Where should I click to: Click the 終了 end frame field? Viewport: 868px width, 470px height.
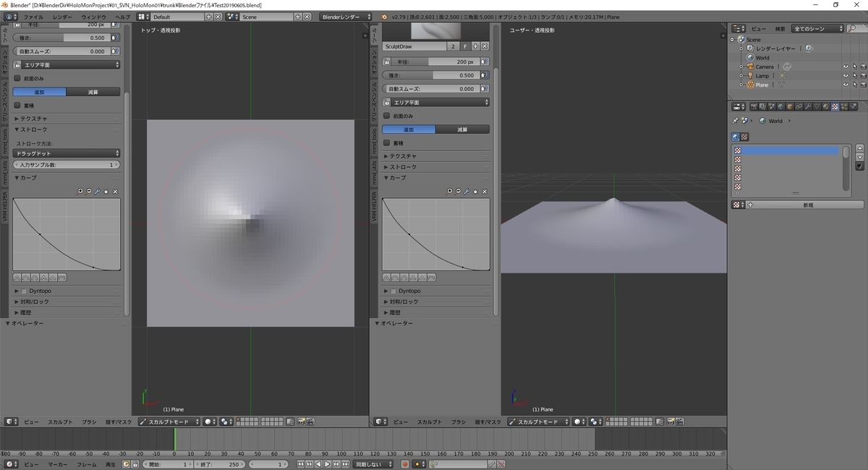pos(221,464)
